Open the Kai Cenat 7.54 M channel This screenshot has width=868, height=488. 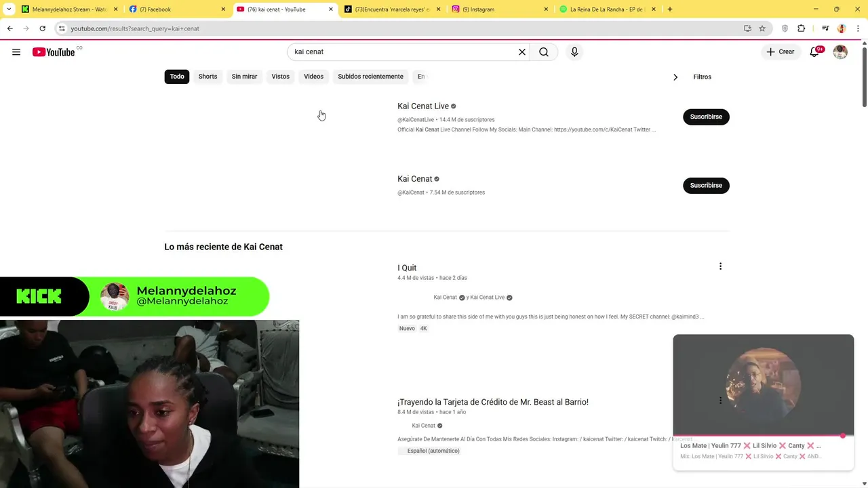[415, 179]
